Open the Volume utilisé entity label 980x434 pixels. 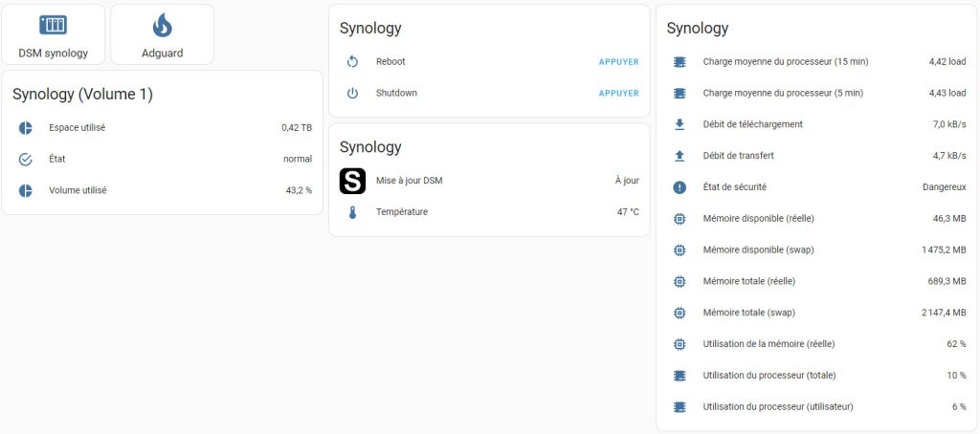pos(78,190)
